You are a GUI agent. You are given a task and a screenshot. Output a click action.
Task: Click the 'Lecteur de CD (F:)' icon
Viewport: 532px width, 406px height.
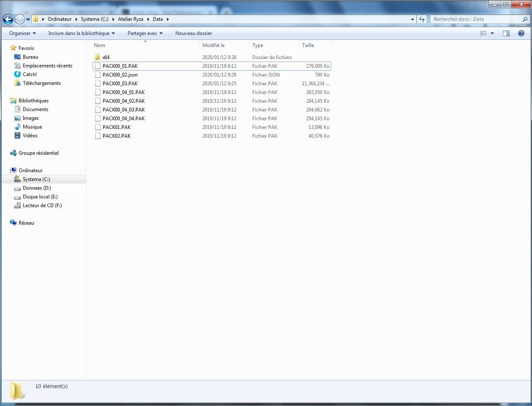pos(17,205)
